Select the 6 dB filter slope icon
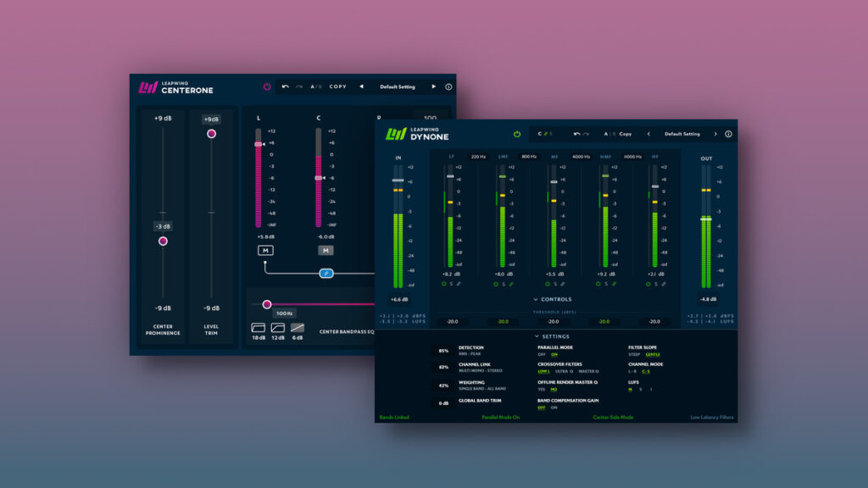Screen dimensions: 868x488 coord(298,328)
